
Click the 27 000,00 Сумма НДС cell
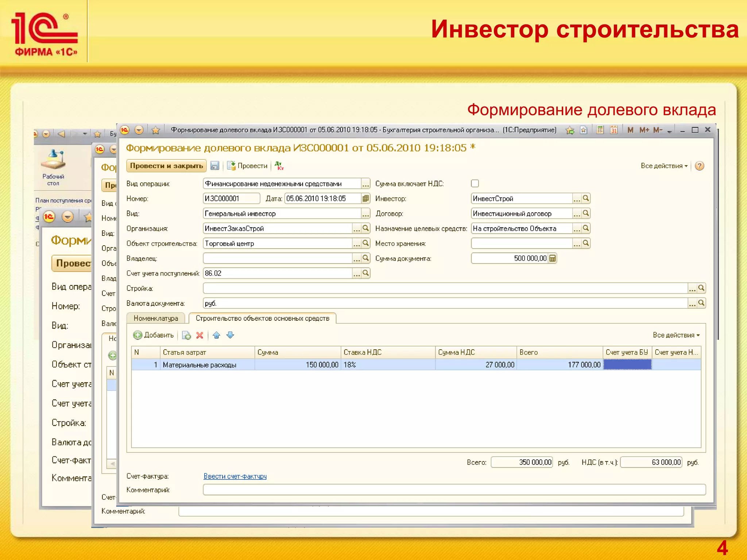tap(476, 365)
